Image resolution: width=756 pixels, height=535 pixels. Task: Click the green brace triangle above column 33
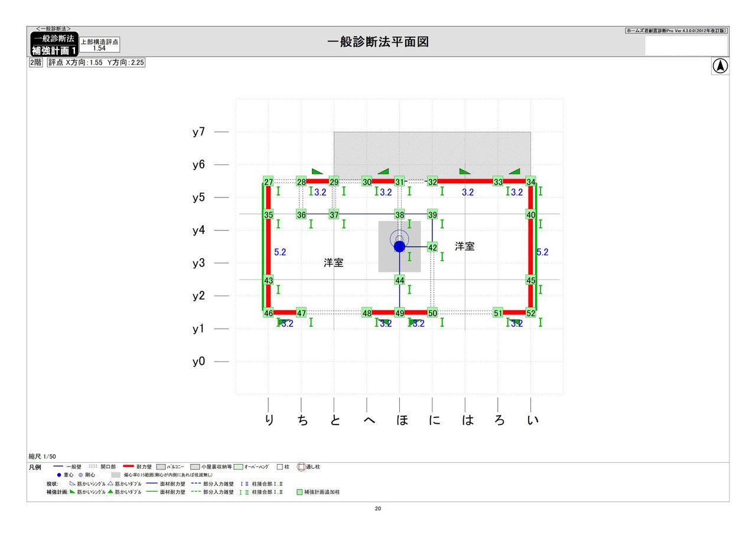click(x=514, y=171)
